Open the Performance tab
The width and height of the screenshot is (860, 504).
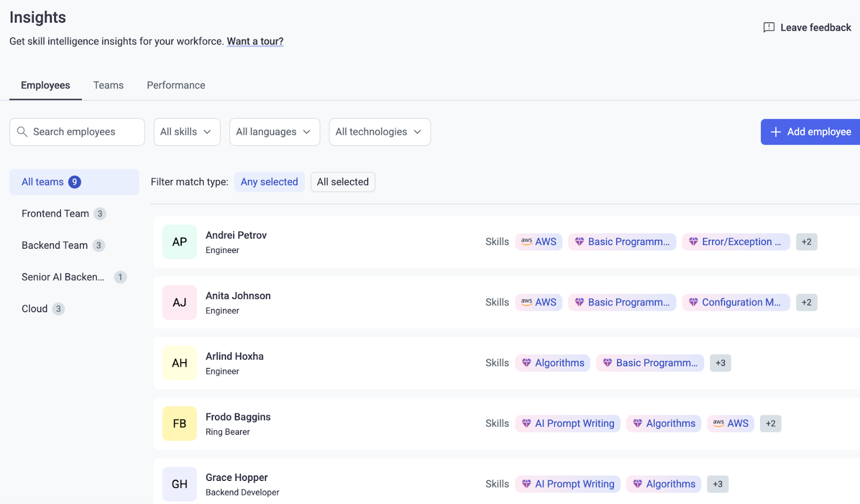(176, 85)
